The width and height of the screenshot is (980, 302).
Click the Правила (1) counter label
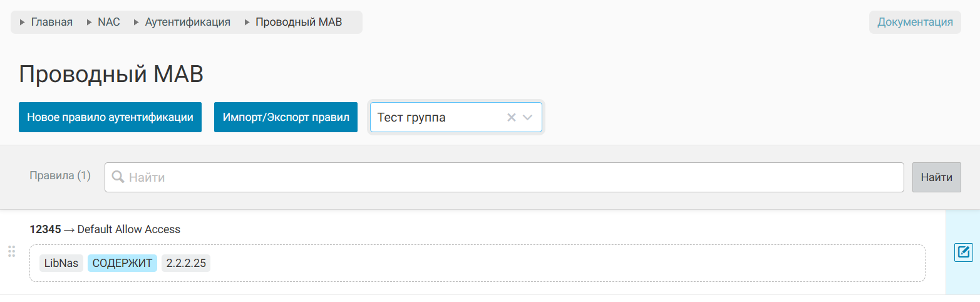tap(60, 175)
